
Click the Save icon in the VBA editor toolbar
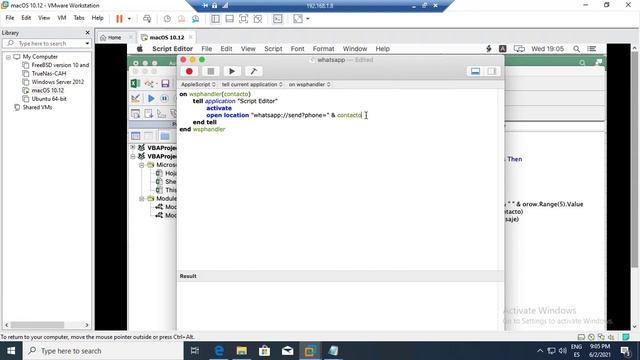[x=165, y=84]
